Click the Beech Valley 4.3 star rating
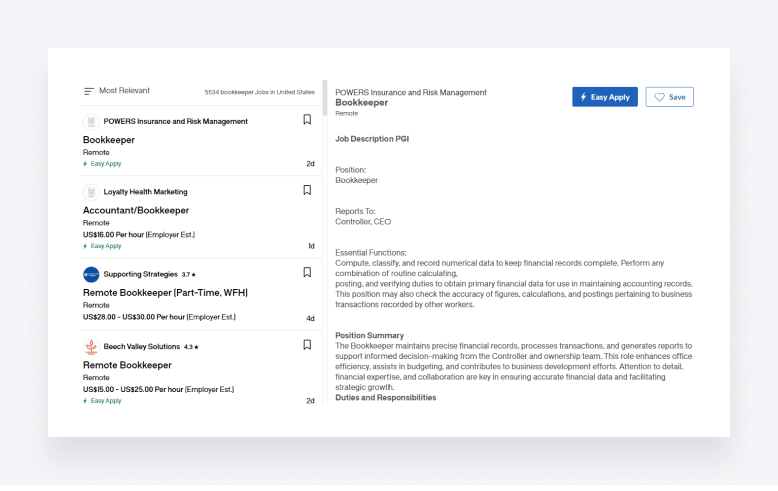This screenshot has height=491, width=778. [190, 347]
